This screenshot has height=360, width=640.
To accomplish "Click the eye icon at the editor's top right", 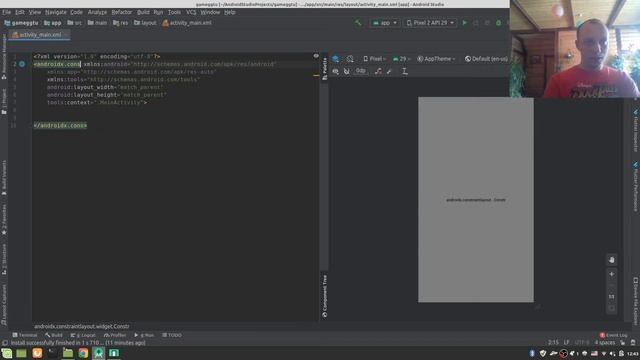I will click(x=316, y=56).
